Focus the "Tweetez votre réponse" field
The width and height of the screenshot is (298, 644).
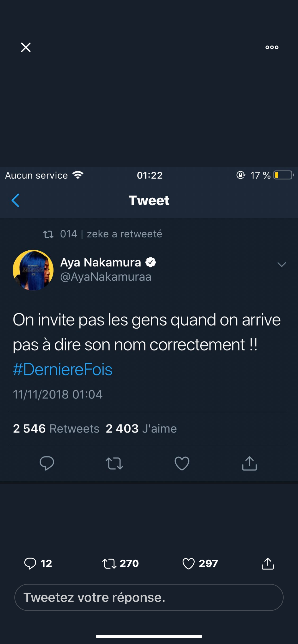click(x=149, y=598)
